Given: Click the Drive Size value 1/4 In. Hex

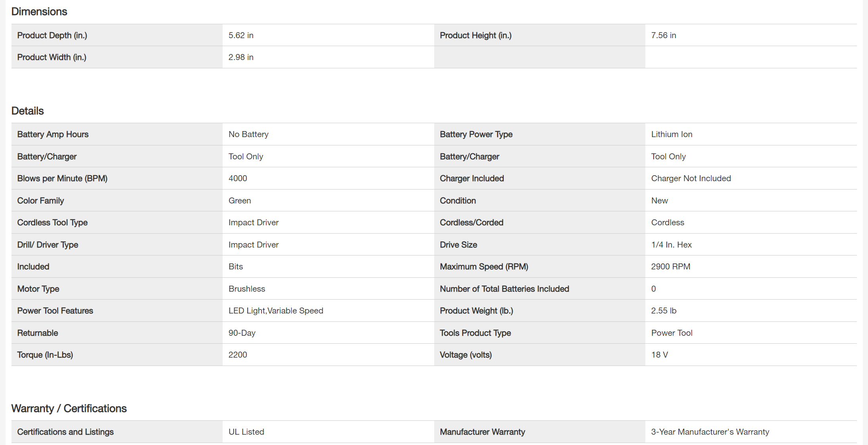Looking at the screenshot, I should pos(671,245).
